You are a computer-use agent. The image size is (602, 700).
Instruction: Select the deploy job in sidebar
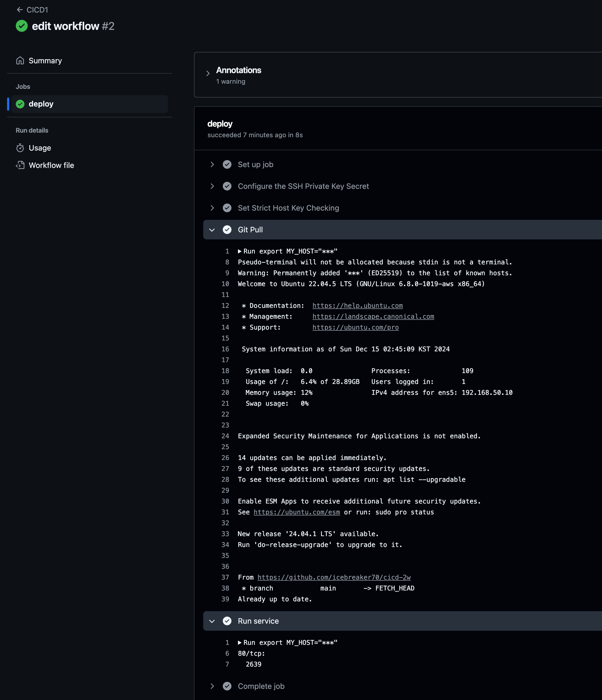click(41, 104)
